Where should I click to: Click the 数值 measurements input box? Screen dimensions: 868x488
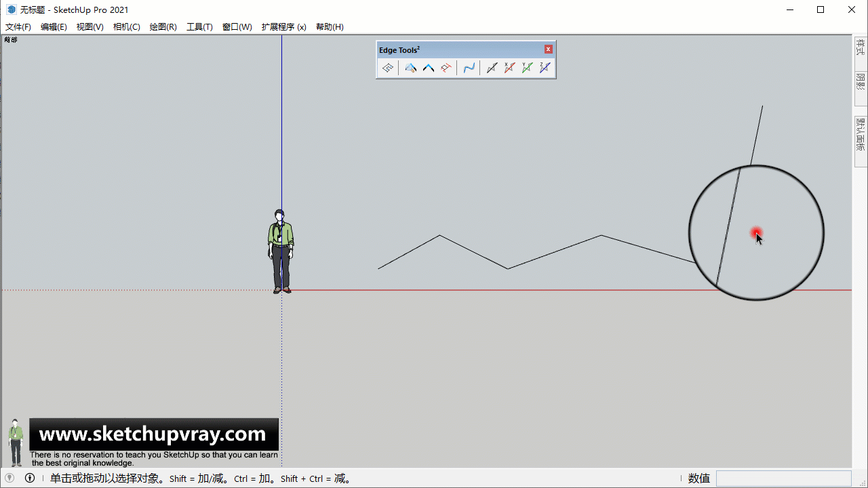tap(783, 479)
